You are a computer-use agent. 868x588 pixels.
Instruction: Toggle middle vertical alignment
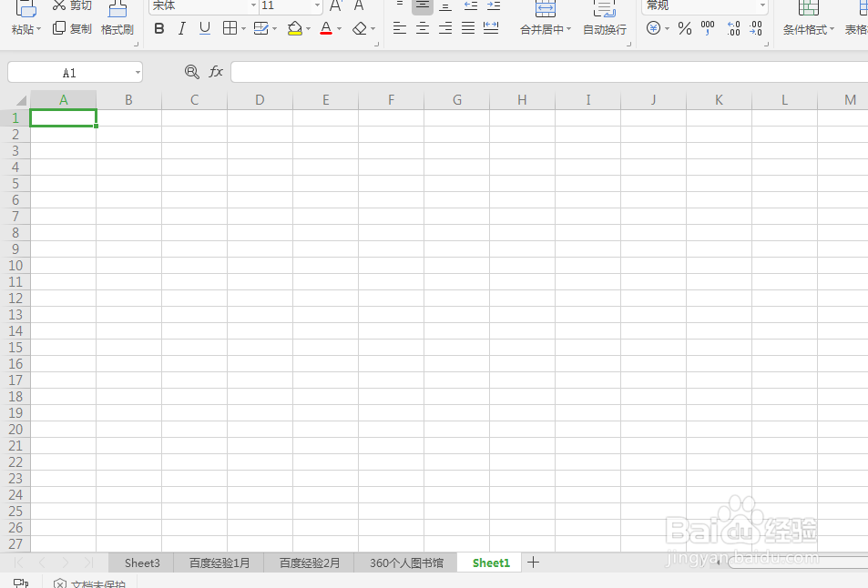tap(423, 6)
